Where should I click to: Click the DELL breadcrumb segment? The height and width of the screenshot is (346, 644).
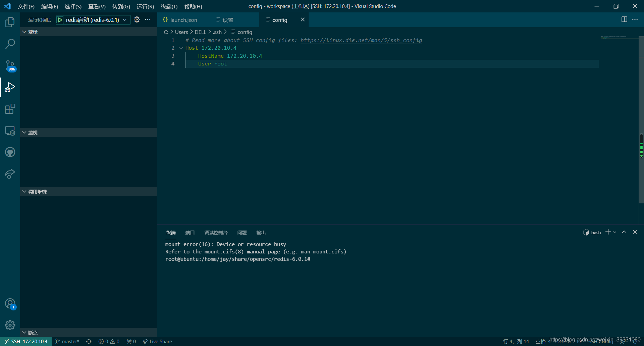coord(200,32)
